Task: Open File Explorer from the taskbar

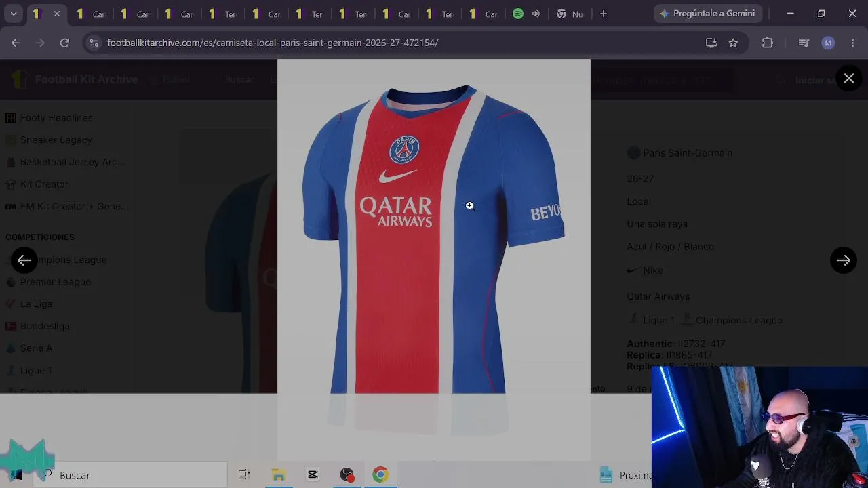Action: tap(279, 475)
